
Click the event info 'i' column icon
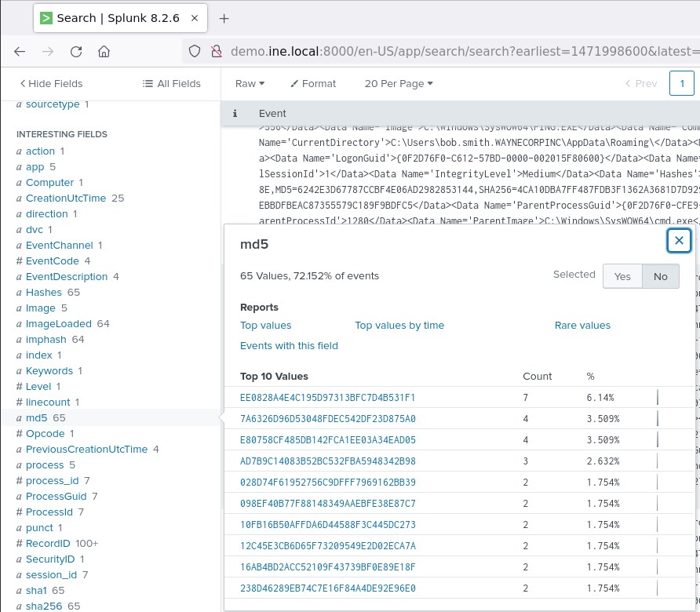pos(235,113)
